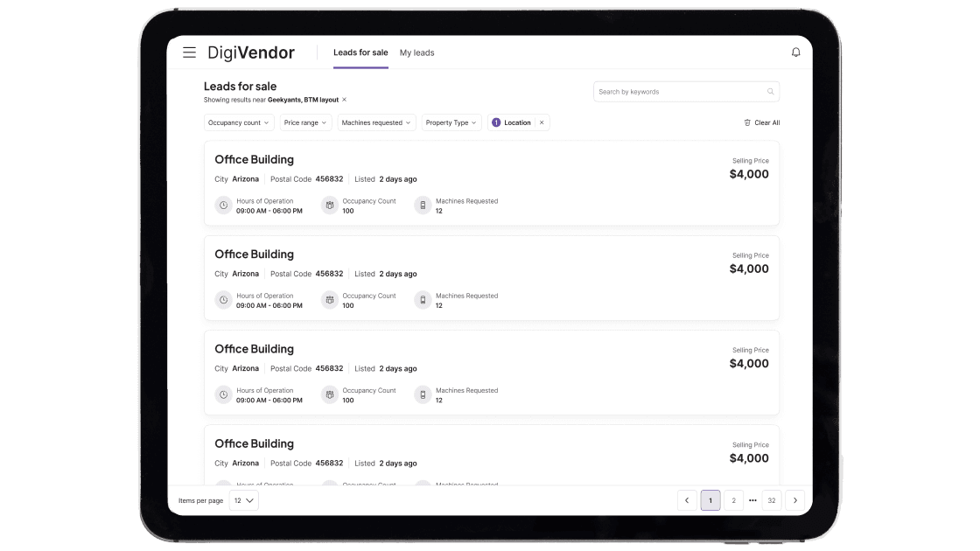Click Postal Code 456832 in first card
Image resolution: width=980 pixels, height=551 pixels.
tap(307, 179)
